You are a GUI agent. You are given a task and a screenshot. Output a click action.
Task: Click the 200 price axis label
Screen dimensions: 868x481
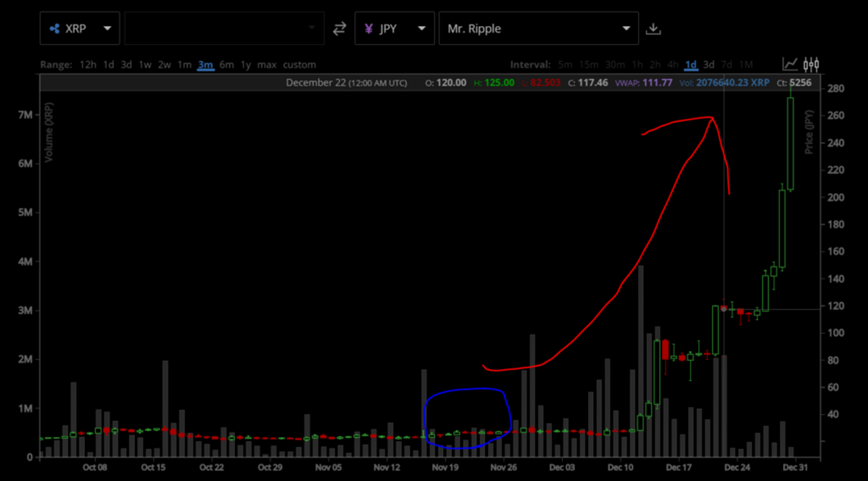[x=836, y=197]
